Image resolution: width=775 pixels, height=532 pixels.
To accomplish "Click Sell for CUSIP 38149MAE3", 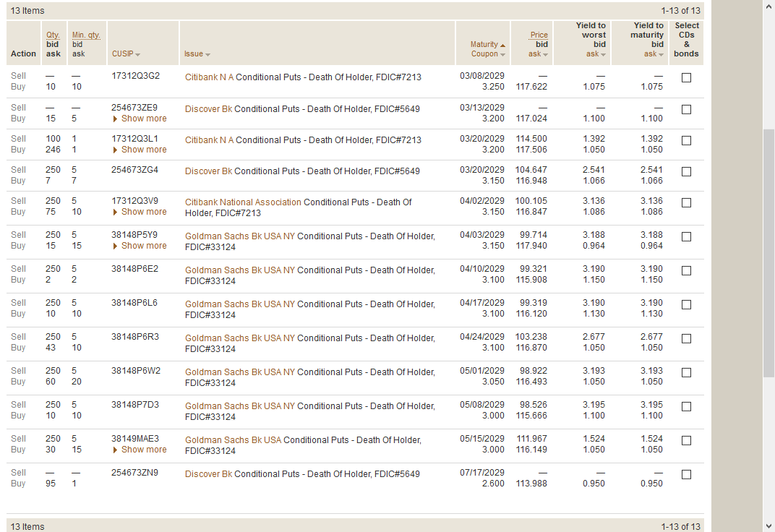I will point(18,439).
